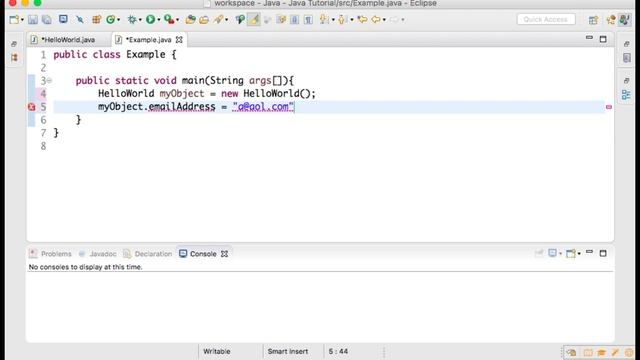This screenshot has width=640, height=360.
Task: Save the current file with Save icon
Action: click(33, 19)
